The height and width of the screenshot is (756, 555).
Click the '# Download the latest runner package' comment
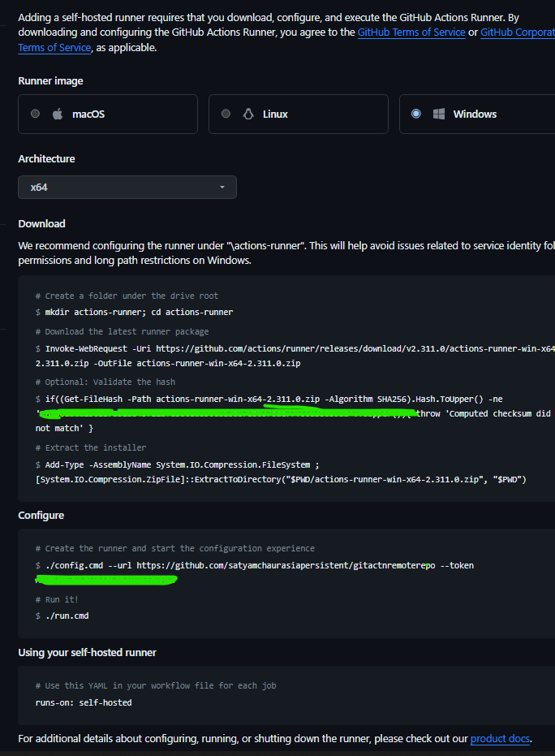click(122, 331)
